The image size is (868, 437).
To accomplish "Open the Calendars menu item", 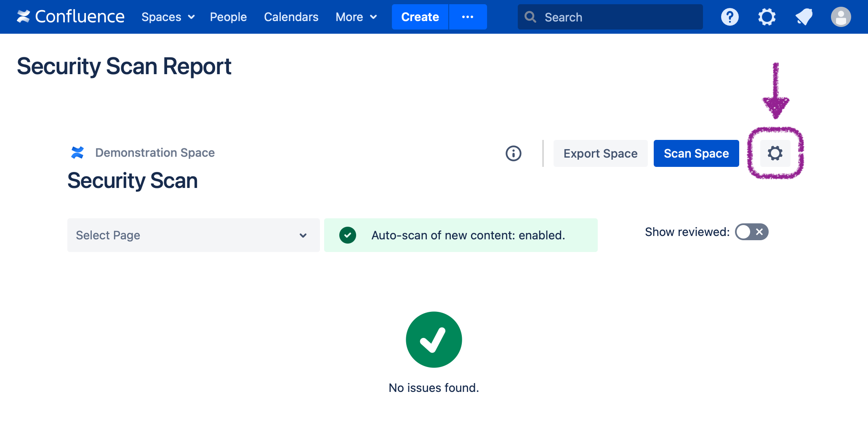I will (291, 17).
